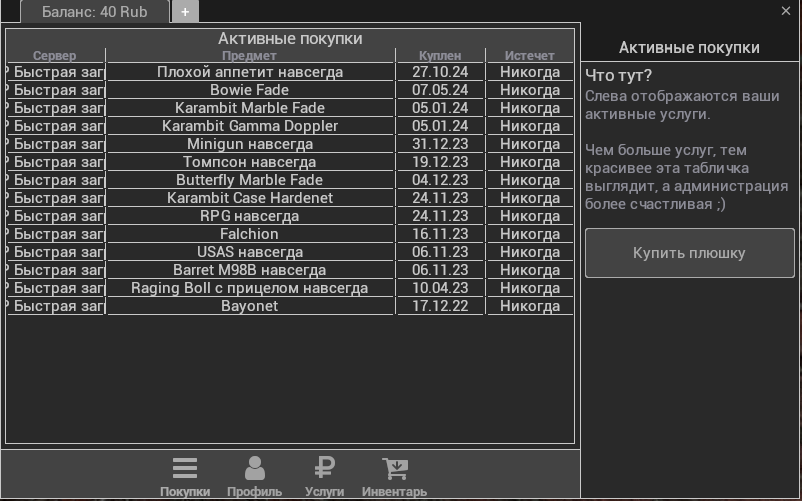Open the Инвентарь section with cart icon
The width and height of the screenshot is (802, 501).
tap(394, 476)
